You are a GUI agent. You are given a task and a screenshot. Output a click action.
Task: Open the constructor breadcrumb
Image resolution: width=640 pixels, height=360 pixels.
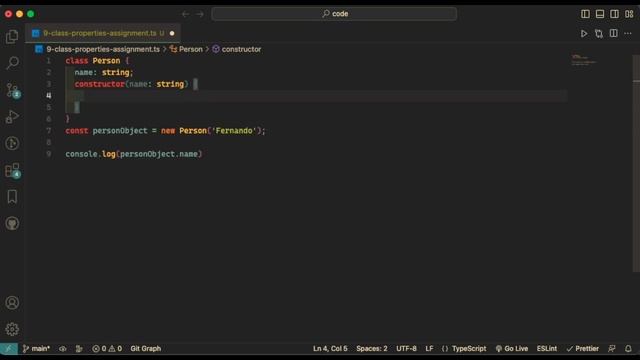point(241,49)
